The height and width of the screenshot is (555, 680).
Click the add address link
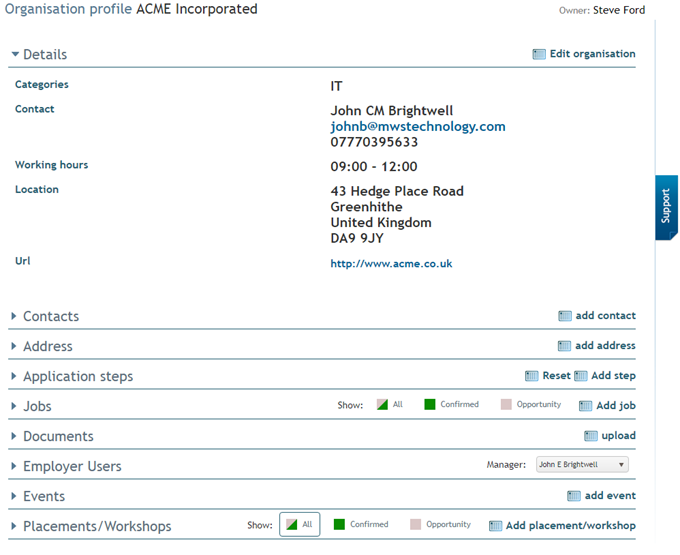(x=605, y=346)
